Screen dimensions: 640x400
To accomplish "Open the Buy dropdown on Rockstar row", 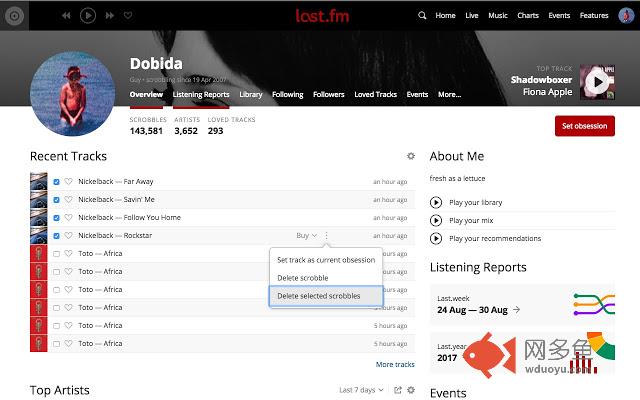I will click(x=307, y=236).
